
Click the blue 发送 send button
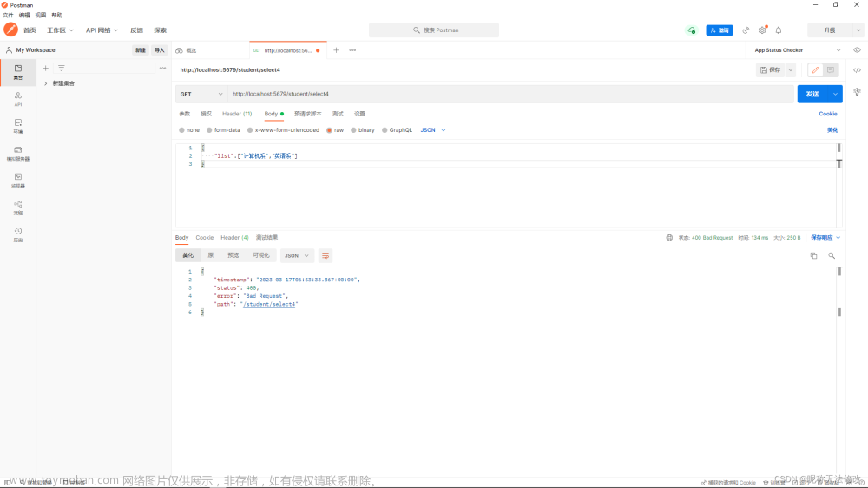point(812,94)
